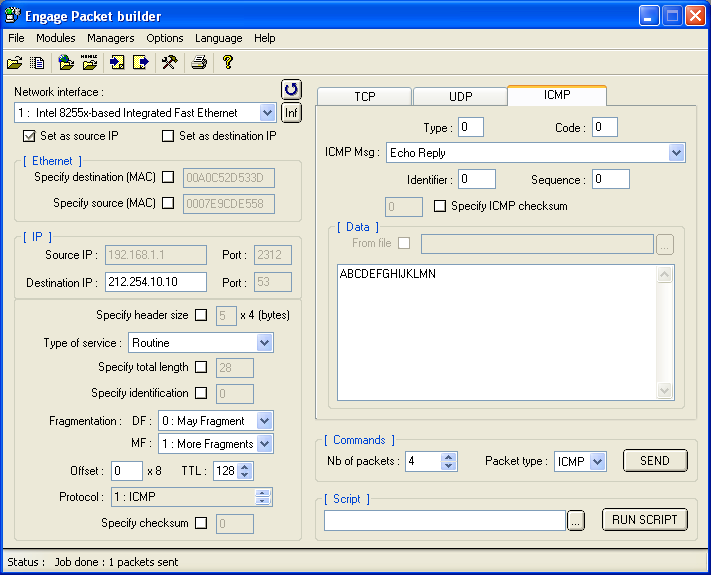Open the Type of service dropdown

[x=264, y=342]
